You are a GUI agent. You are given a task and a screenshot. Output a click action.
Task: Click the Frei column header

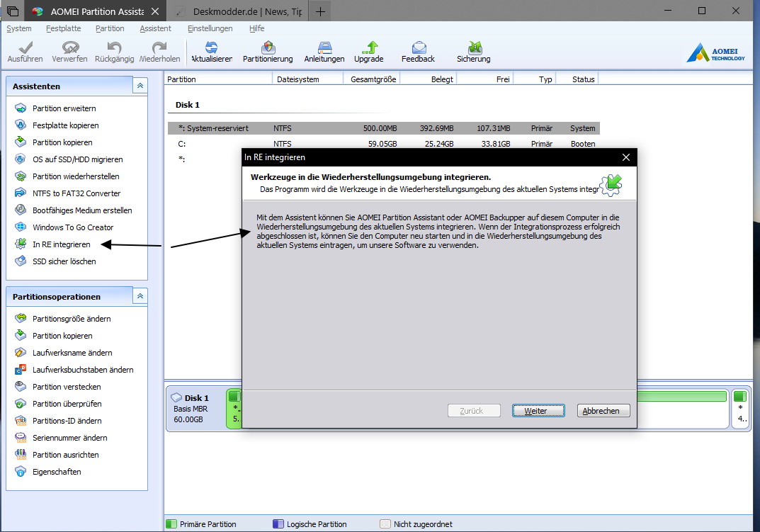click(484, 79)
